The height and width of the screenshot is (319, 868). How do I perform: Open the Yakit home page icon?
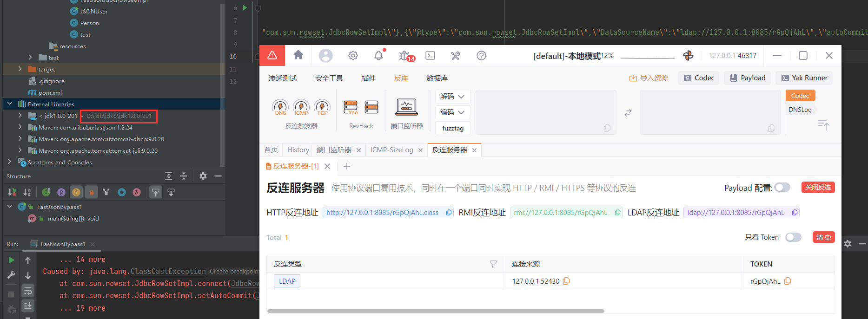(x=298, y=55)
